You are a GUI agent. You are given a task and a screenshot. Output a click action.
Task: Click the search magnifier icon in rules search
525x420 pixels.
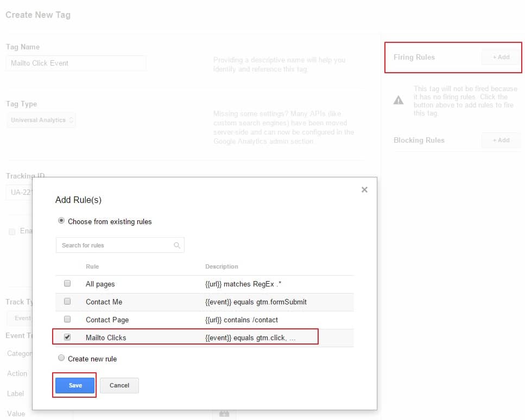[x=177, y=245]
